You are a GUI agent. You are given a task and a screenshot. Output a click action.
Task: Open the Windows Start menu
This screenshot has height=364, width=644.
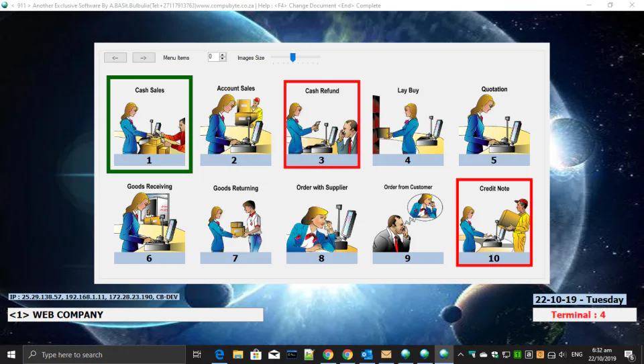(x=11, y=355)
